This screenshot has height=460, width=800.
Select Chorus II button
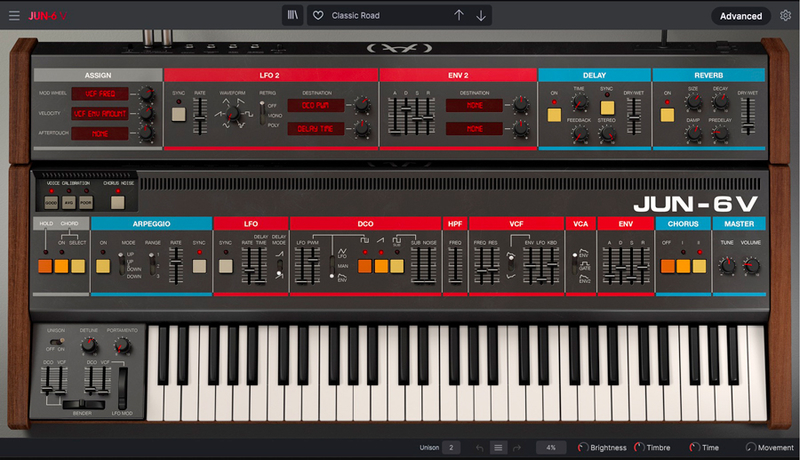(x=699, y=266)
